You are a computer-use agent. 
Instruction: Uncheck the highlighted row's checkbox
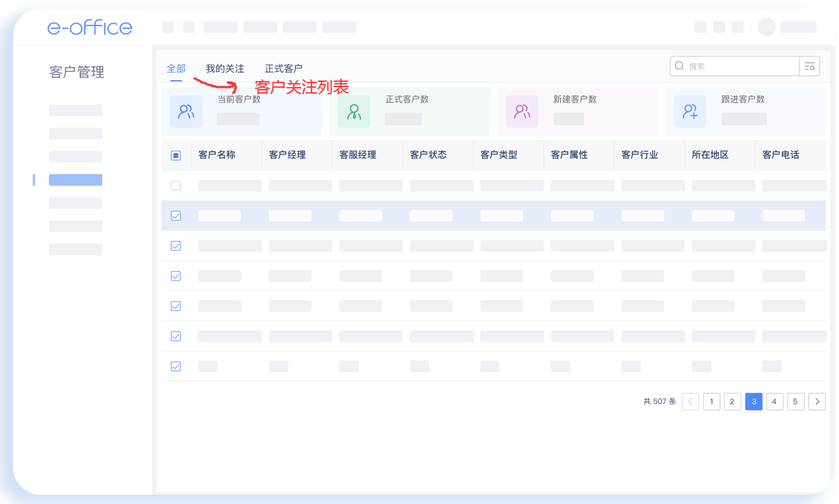(x=175, y=216)
